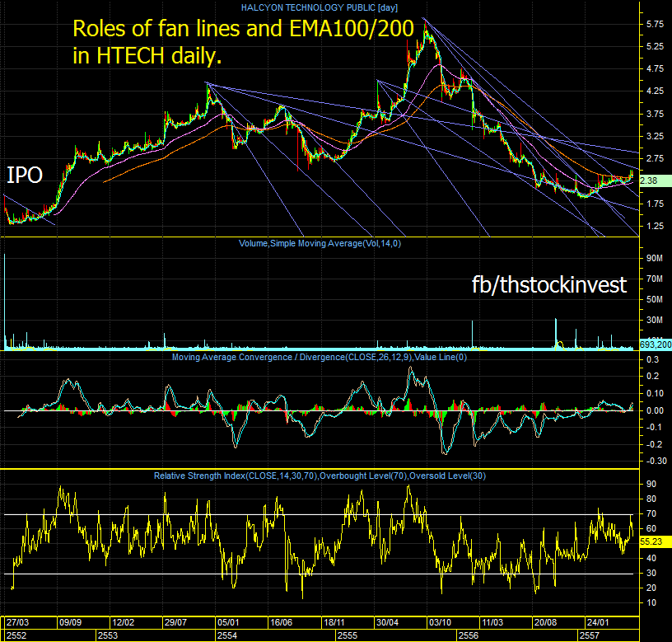Click the 0.00 MACD axis label
Image resolution: width=672 pixels, height=642 pixels.
[x=655, y=410]
